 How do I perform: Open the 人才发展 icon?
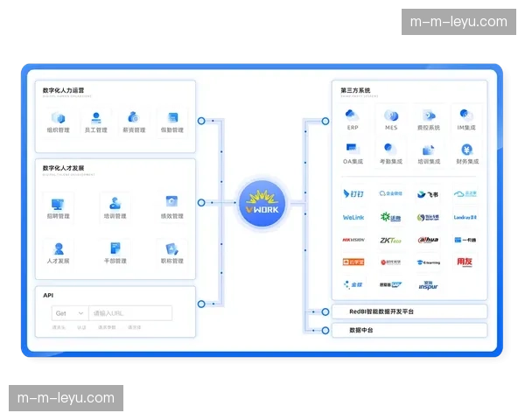click(59, 248)
